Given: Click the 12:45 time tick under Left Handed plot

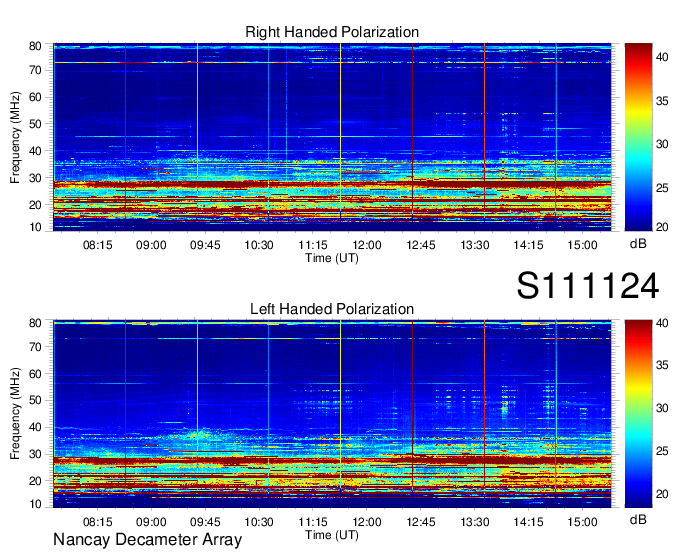Looking at the screenshot, I should (x=421, y=522).
